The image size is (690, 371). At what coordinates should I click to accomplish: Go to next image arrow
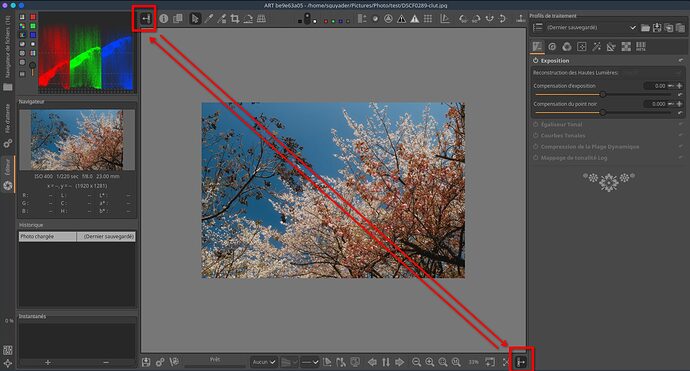pyautogui.click(x=400, y=362)
